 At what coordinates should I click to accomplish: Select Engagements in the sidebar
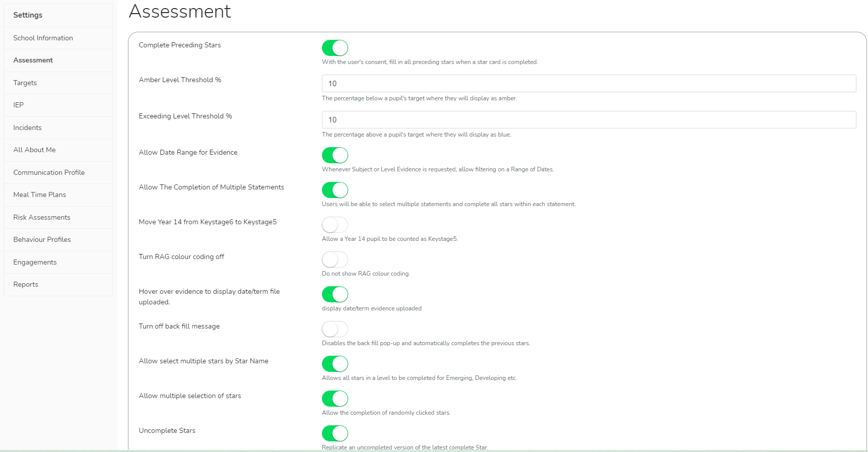(x=58, y=262)
